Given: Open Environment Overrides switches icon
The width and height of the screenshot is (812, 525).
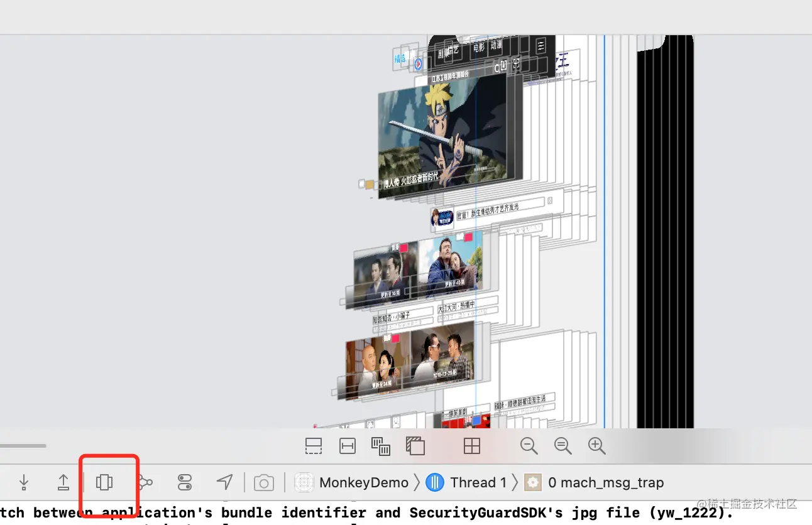Looking at the screenshot, I should click(185, 482).
